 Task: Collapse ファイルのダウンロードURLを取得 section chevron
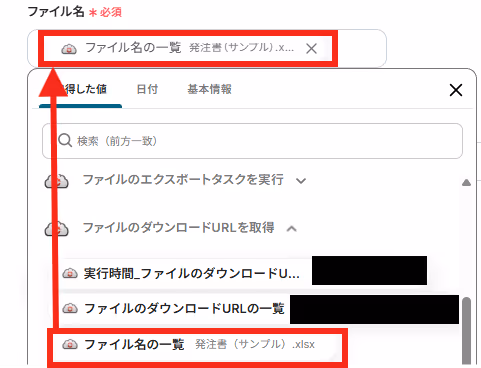pos(292,229)
